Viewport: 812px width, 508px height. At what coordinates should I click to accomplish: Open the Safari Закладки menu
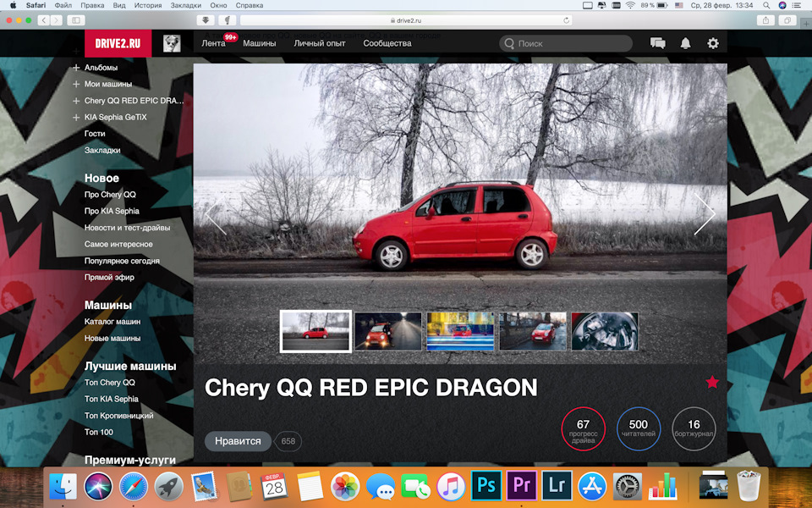(186, 5)
